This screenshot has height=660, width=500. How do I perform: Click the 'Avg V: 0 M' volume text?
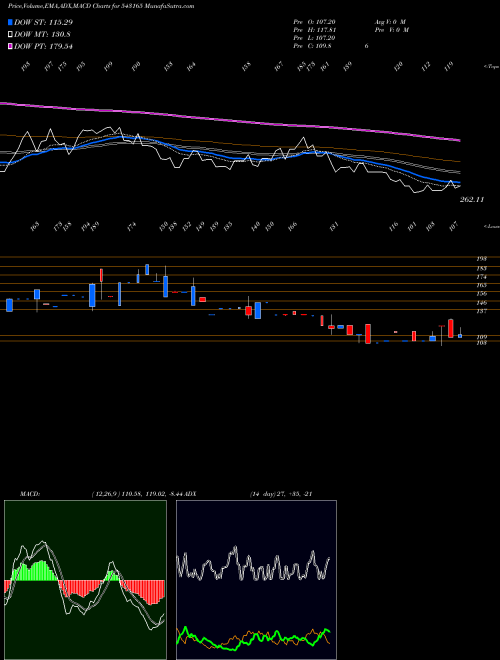click(389, 22)
